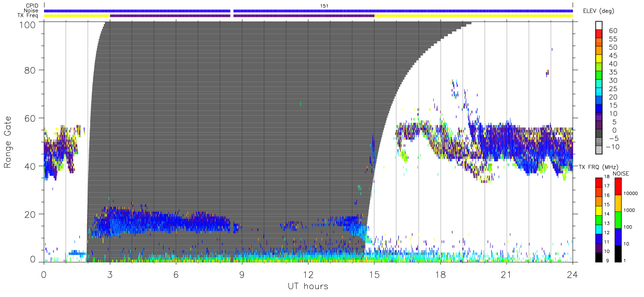Click ELEV color bar label '50'
This screenshot has height=297, width=644.
(x=613, y=47)
